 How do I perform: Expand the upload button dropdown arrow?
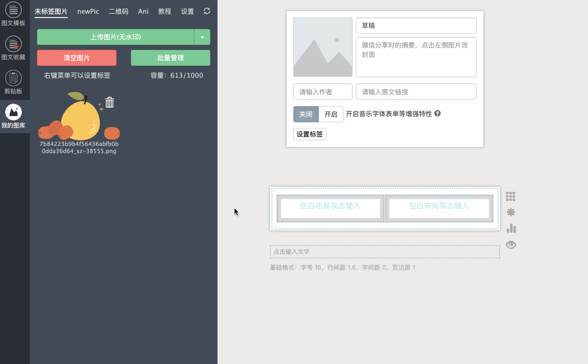click(x=202, y=37)
